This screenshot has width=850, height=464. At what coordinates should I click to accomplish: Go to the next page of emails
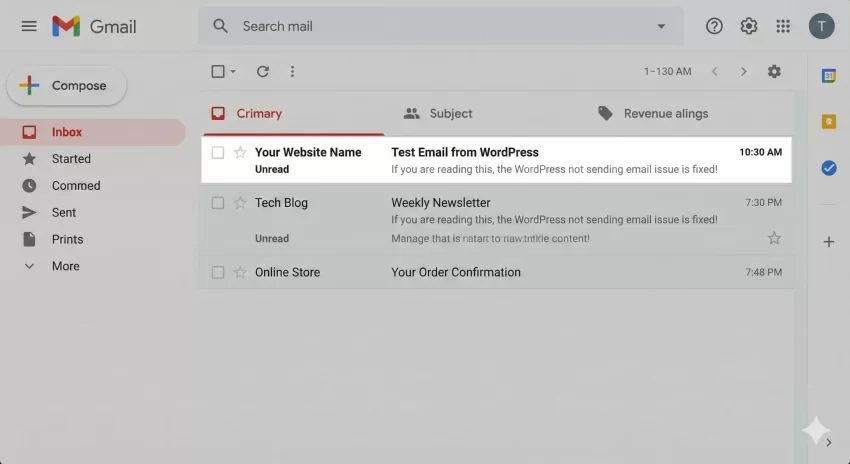pyautogui.click(x=744, y=72)
